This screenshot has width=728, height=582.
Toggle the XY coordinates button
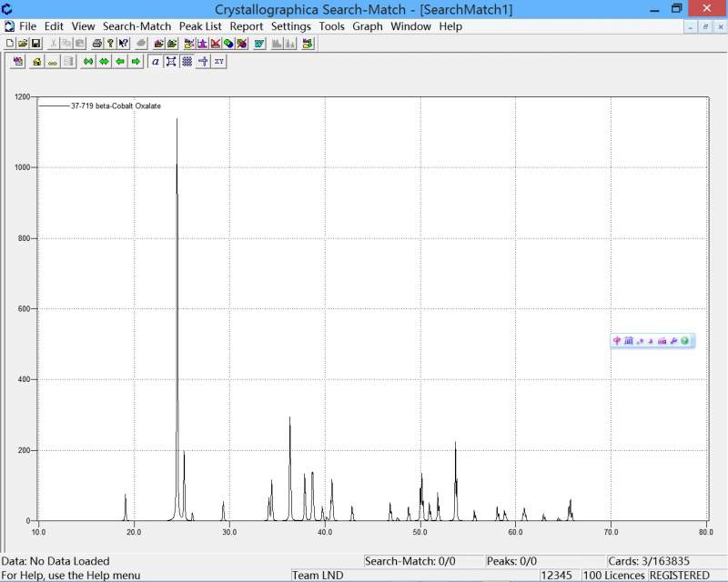click(218, 61)
